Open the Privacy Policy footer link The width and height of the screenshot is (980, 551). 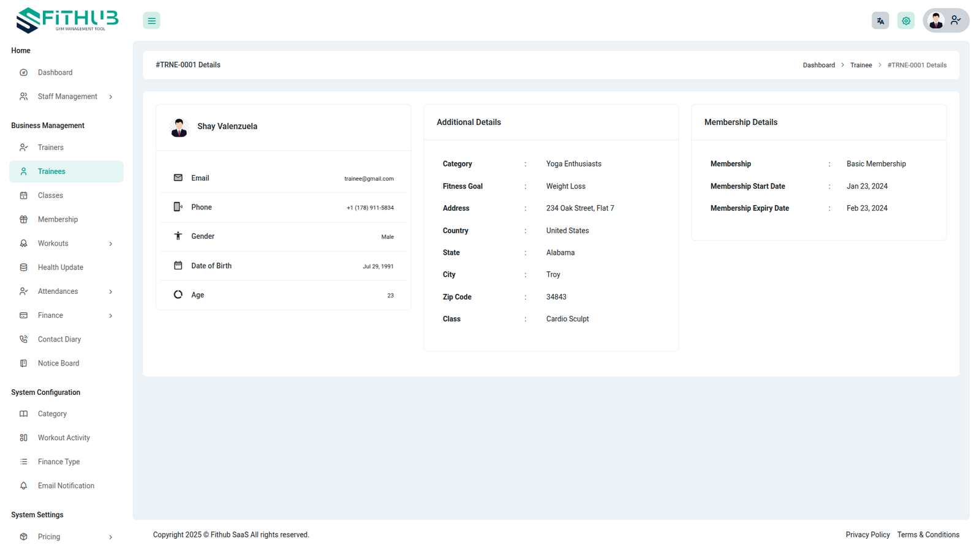(x=867, y=534)
